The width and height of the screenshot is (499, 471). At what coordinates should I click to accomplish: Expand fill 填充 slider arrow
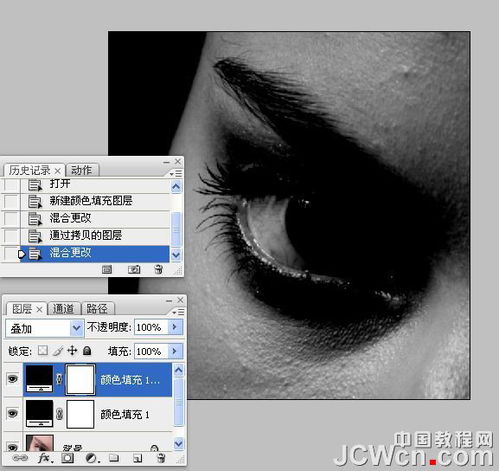[175, 351]
